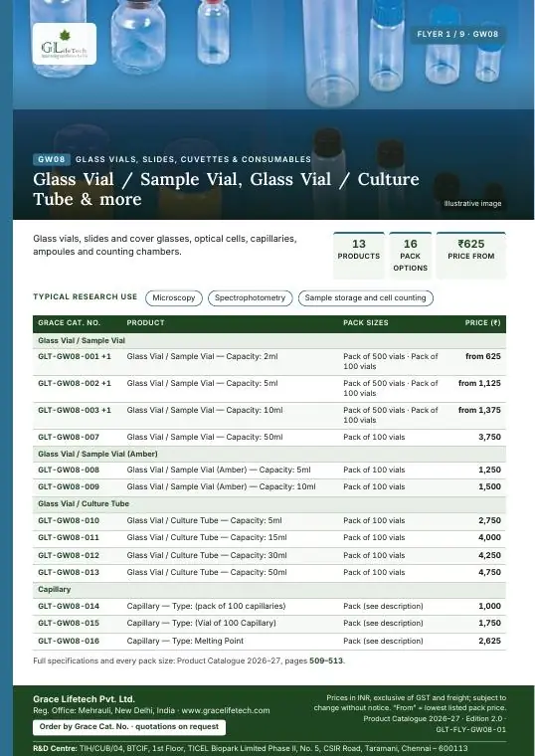535x756 pixels.
Task: Click catalog number GLT-GW08-008
Action: click(x=69, y=471)
